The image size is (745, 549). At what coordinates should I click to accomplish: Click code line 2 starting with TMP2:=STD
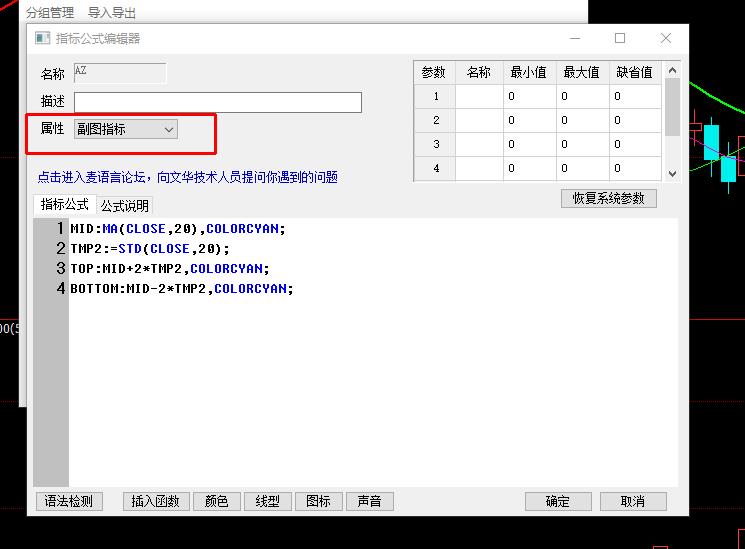tap(150, 249)
